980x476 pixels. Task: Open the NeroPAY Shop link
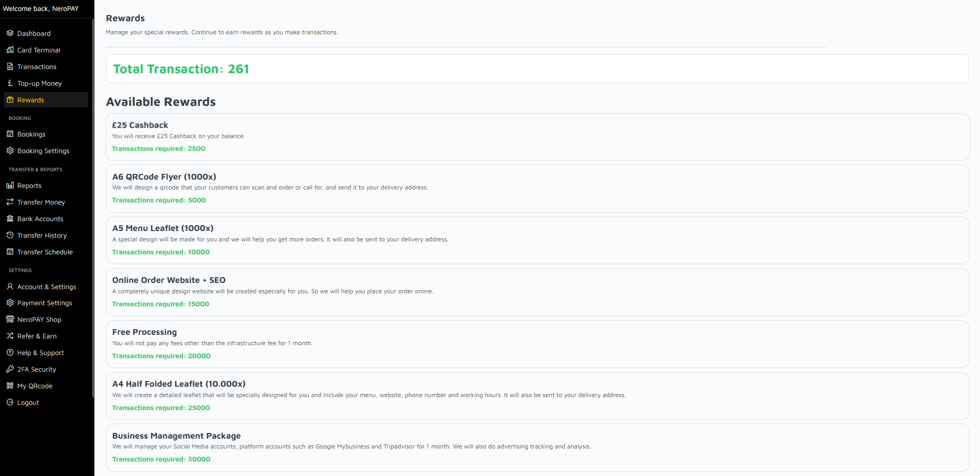click(x=39, y=319)
